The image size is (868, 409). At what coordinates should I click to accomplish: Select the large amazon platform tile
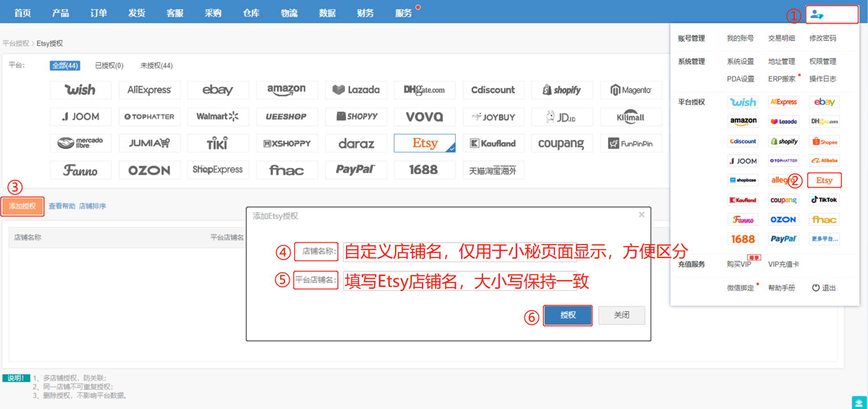(x=287, y=90)
